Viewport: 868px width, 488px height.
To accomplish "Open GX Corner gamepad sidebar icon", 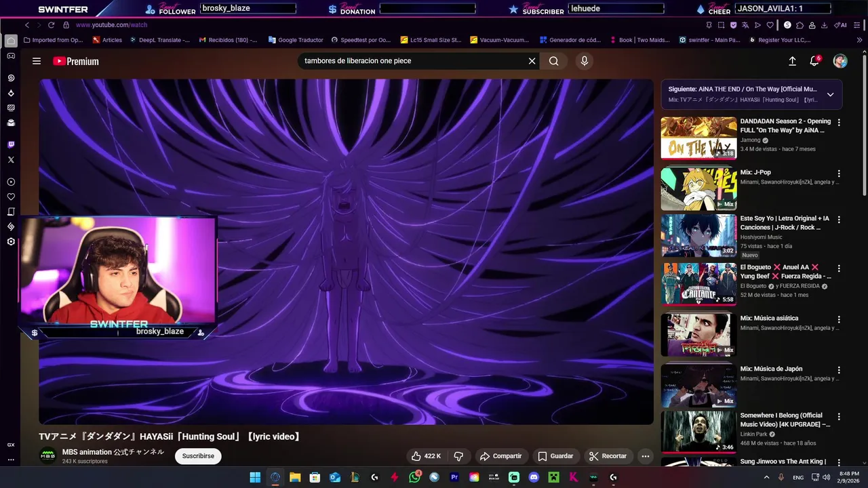I will [11, 56].
